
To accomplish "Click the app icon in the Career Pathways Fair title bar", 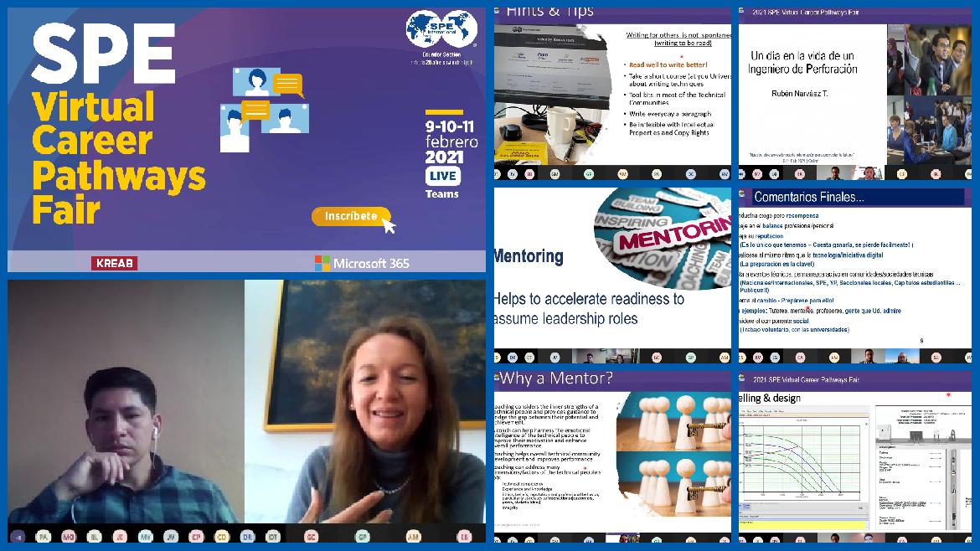I will click(740, 378).
